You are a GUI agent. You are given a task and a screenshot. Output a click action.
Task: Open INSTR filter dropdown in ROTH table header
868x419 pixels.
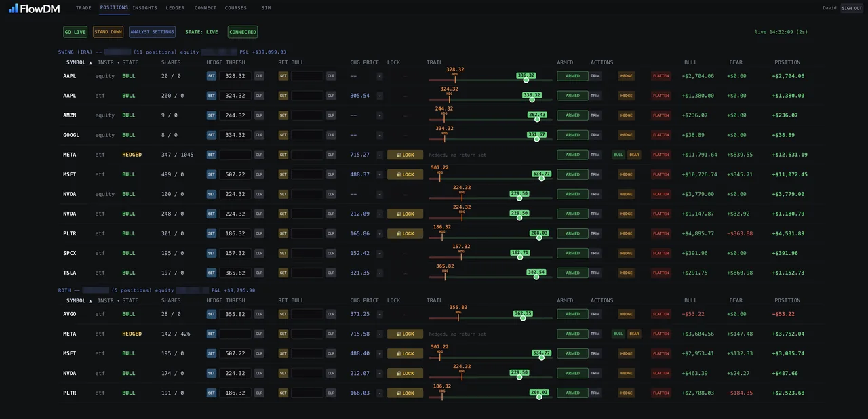108,300
